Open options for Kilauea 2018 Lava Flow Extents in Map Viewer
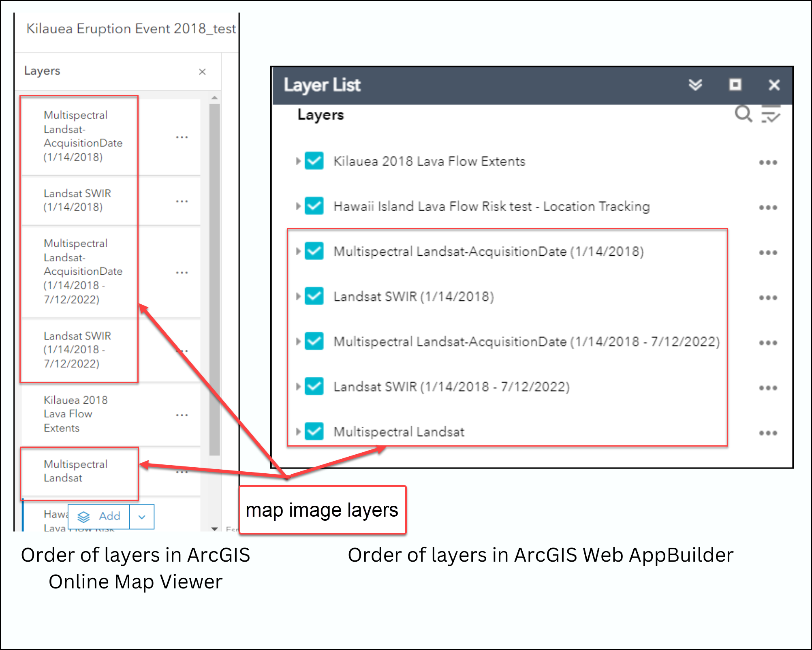This screenshot has width=812, height=650. click(182, 415)
